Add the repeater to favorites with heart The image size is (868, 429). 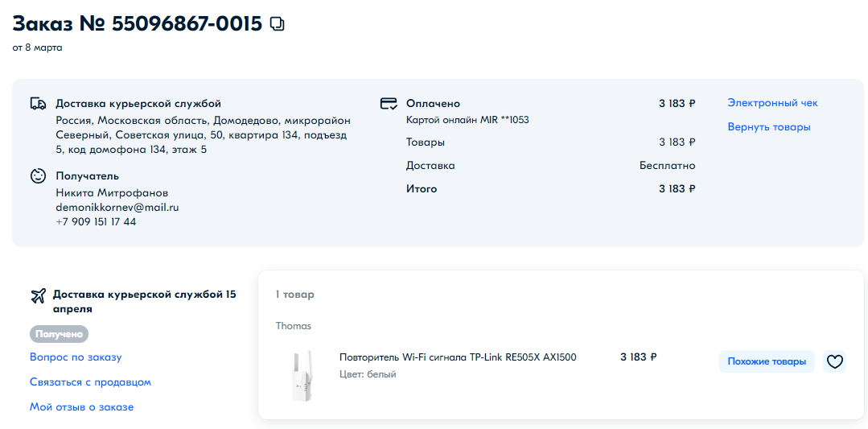835,362
